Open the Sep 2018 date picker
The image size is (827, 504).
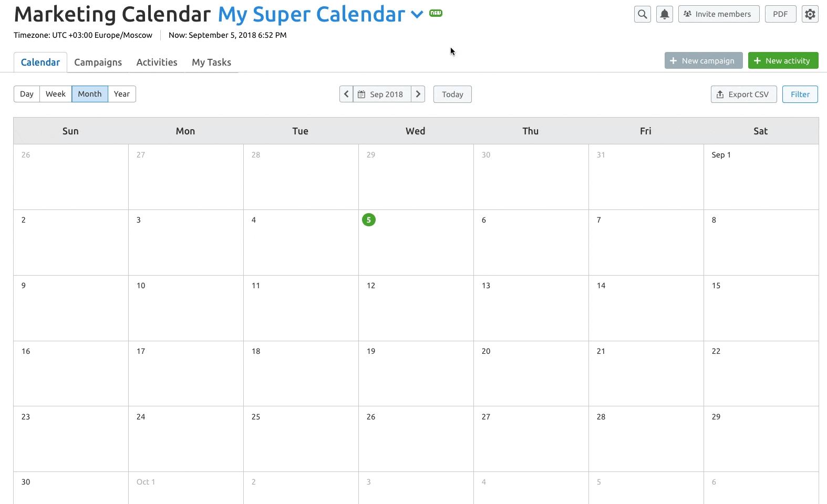382,94
